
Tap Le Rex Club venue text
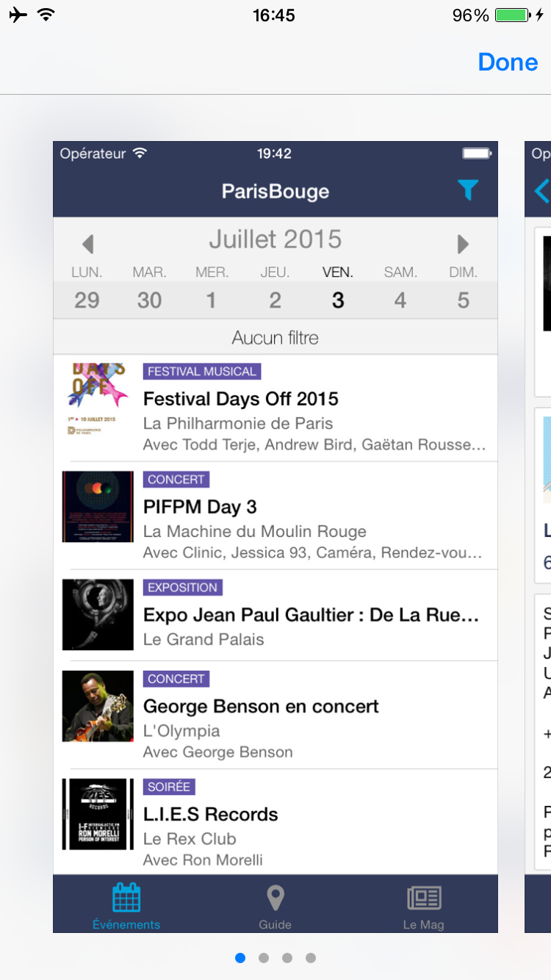pos(190,839)
